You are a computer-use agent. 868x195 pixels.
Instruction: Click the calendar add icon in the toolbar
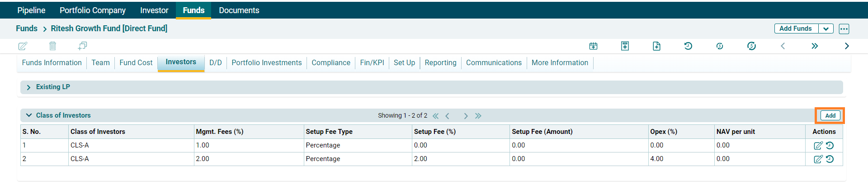pyautogui.click(x=593, y=46)
